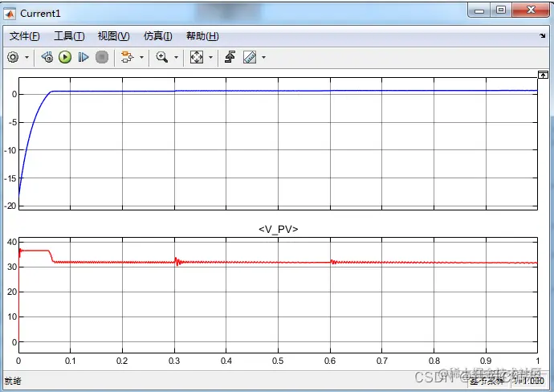
Task: Maximize the Current1 window
Action: coord(501,10)
